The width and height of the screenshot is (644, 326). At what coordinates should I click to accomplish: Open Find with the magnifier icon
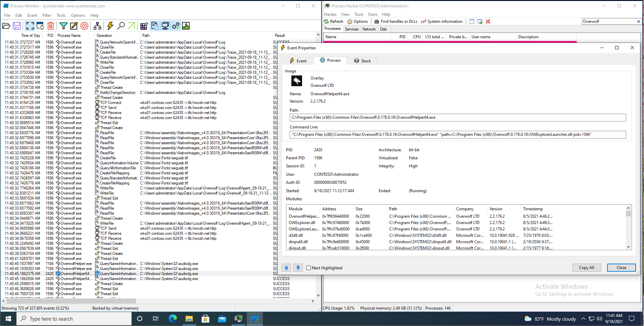[x=121, y=26]
